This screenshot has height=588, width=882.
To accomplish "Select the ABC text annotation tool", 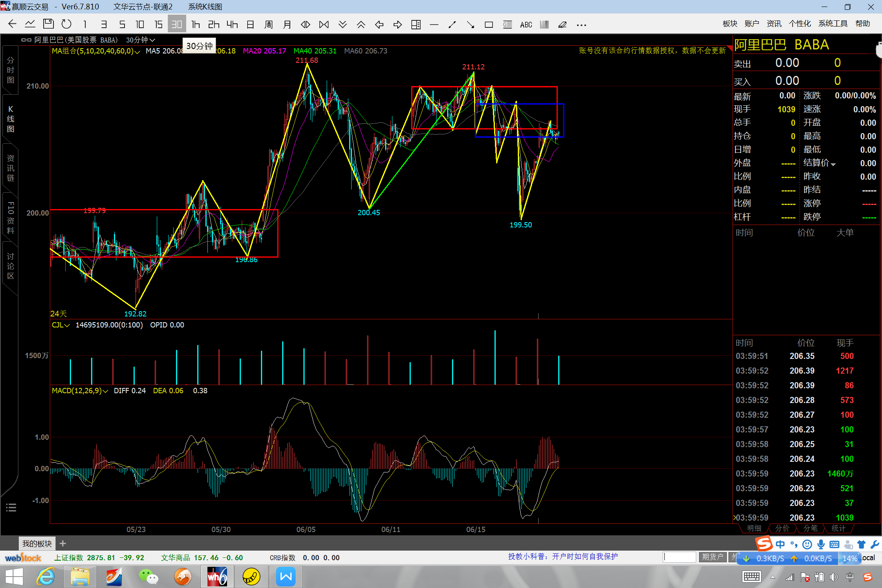I will click(526, 24).
